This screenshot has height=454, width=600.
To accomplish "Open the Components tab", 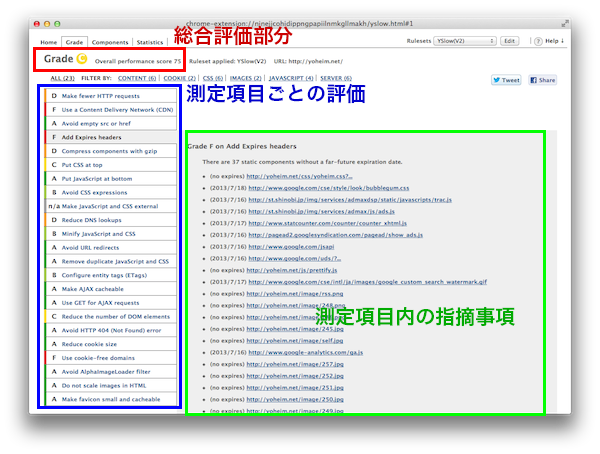I will (110, 42).
